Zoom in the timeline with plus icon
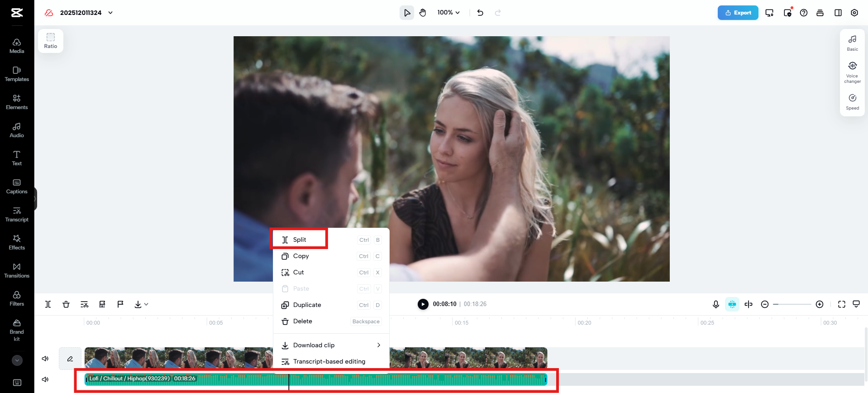Screen dimensions: 868x393 820,304
